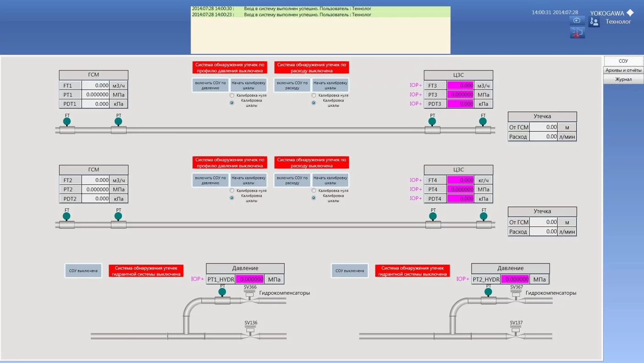
Task: Click the magenta PDT3 value field
Action: [460, 104]
